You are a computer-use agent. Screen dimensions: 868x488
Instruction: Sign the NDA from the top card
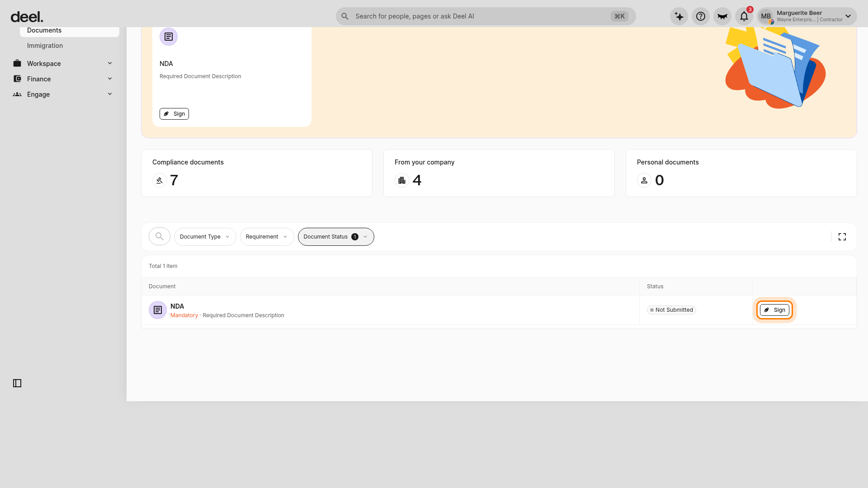coord(174,114)
